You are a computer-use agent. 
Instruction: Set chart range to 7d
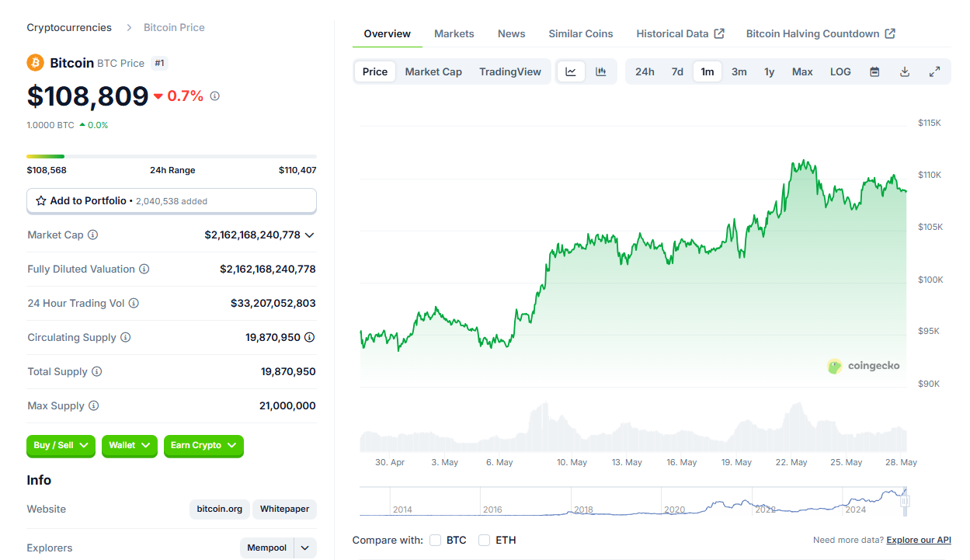point(677,71)
